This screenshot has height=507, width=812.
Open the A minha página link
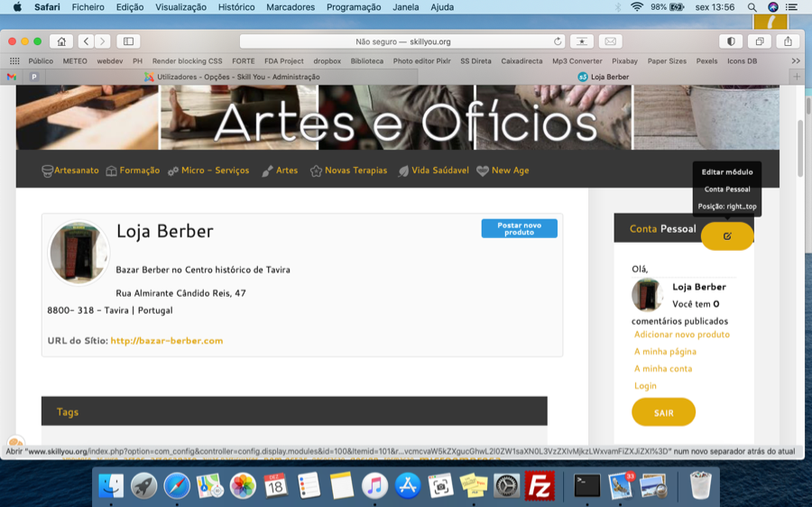[665, 352]
